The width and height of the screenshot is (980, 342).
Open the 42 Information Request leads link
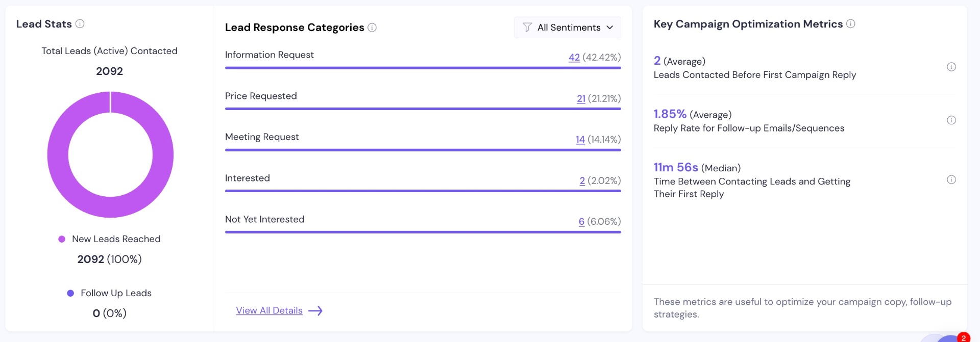click(574, 57)
